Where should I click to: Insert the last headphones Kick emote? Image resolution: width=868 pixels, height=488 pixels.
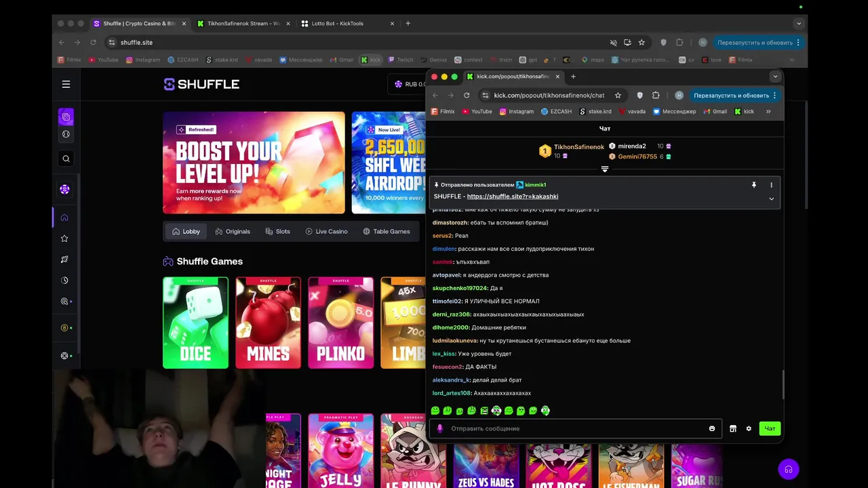pos(545,411)
